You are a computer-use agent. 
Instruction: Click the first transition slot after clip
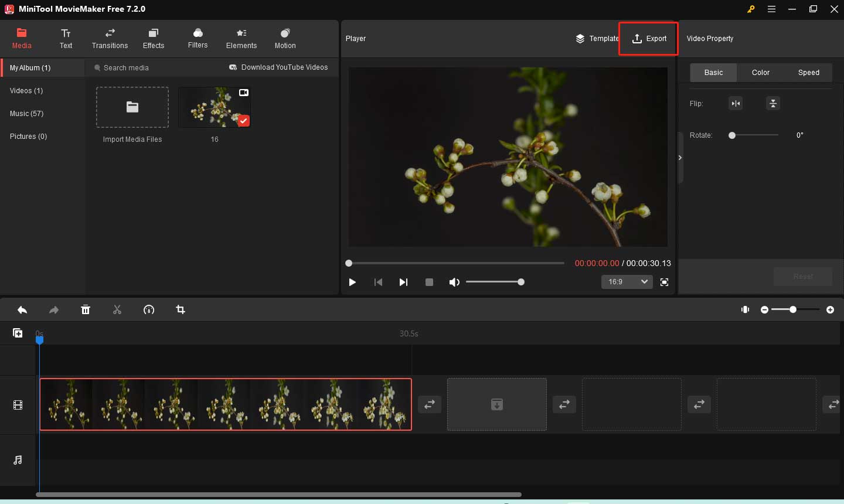point(430,404)
